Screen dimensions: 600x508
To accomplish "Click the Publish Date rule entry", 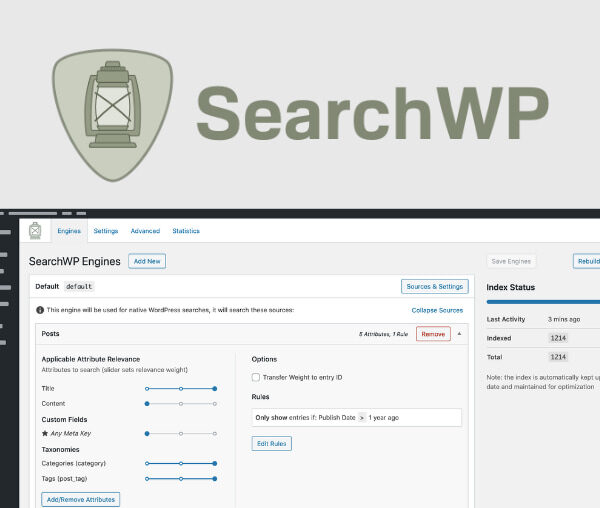I will click(357, 418).
